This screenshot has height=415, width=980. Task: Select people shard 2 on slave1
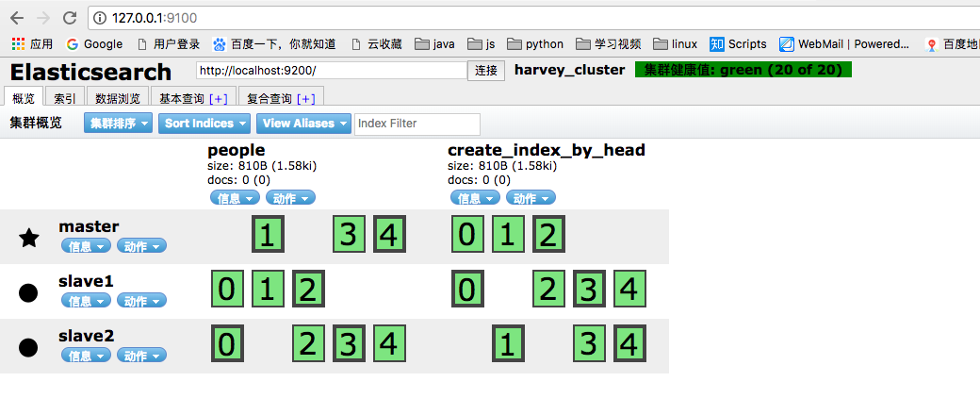click(309, 290)
